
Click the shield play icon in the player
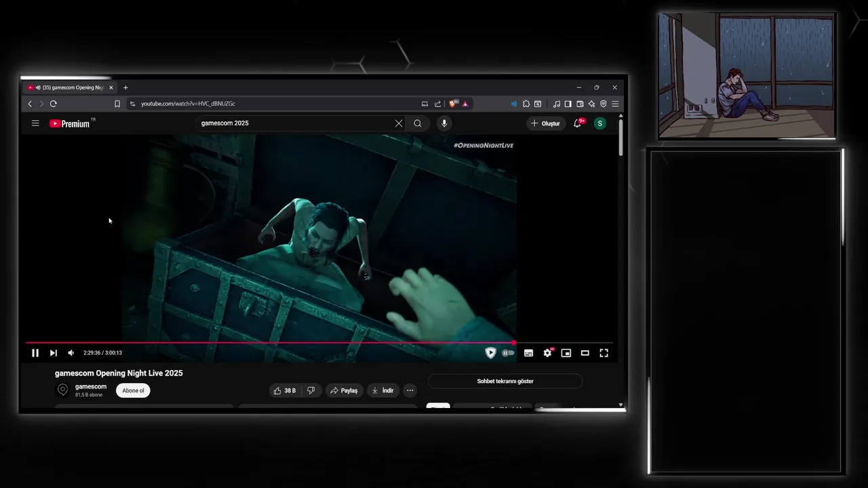pos(490,353)
